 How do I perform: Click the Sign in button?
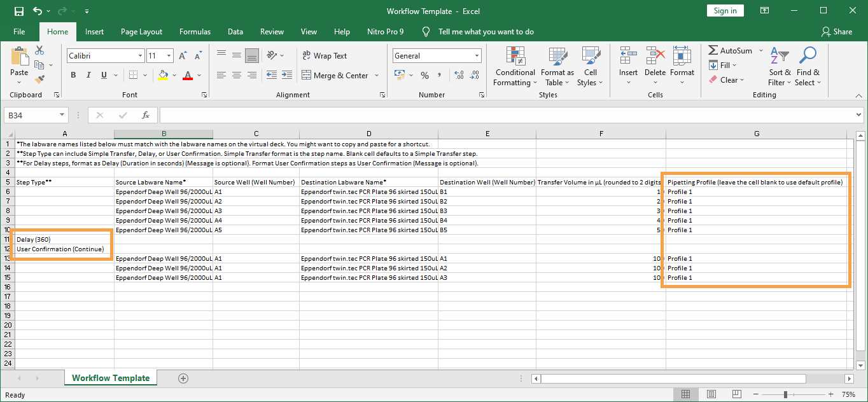pyautogui.click(x=725, y=11)
